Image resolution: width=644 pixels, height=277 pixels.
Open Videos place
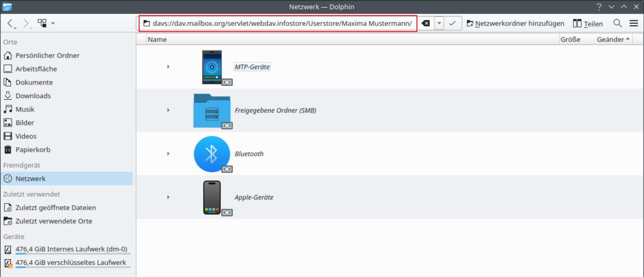[x=67, y=136]
